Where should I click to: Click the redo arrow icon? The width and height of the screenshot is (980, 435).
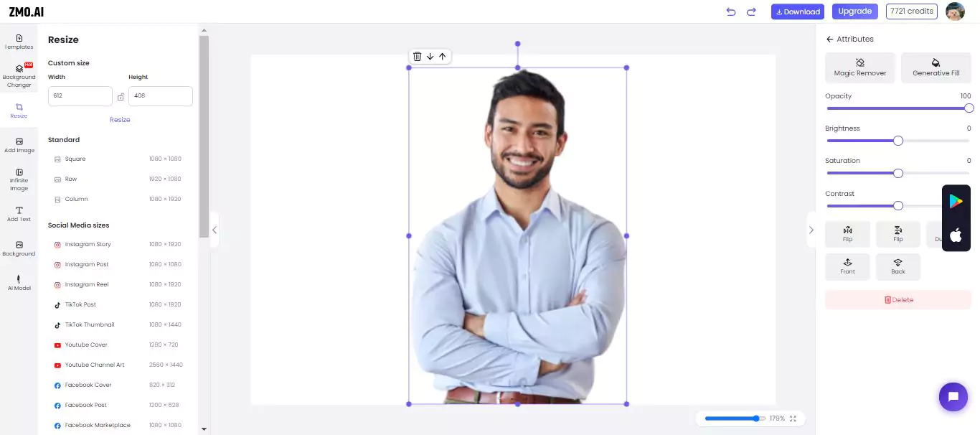click(751, 11)
